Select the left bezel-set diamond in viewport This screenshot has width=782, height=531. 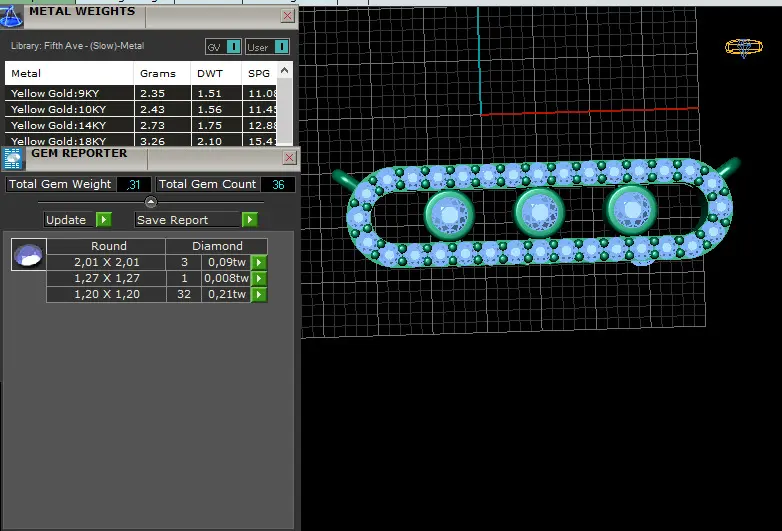(x=449, y=213)
